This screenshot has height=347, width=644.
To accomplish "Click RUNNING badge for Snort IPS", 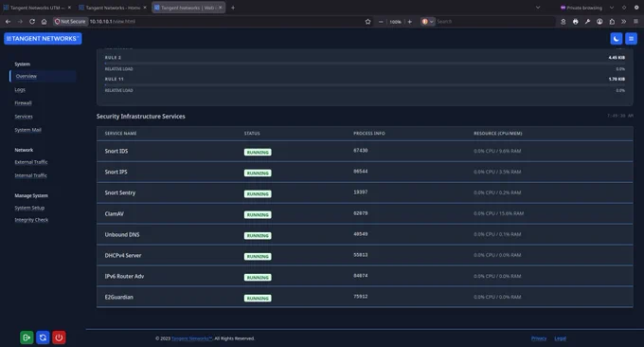I will 258,173.
